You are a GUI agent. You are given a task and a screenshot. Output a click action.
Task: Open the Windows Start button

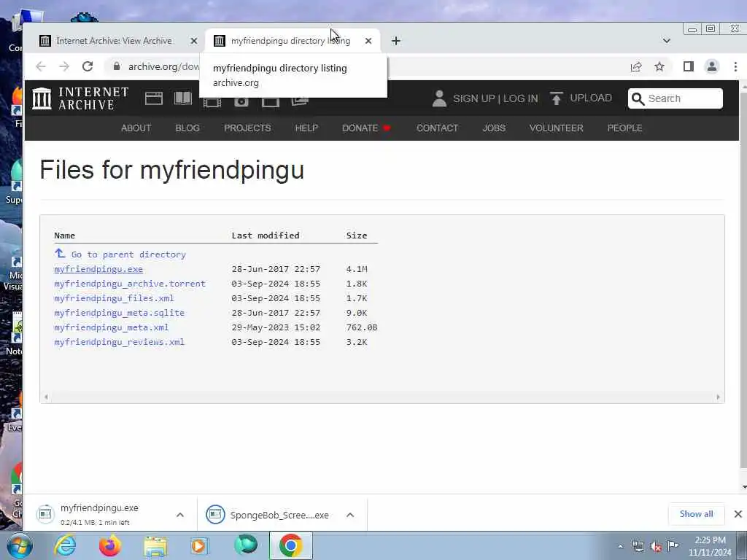pyautogui.click(x=20, y=545)
